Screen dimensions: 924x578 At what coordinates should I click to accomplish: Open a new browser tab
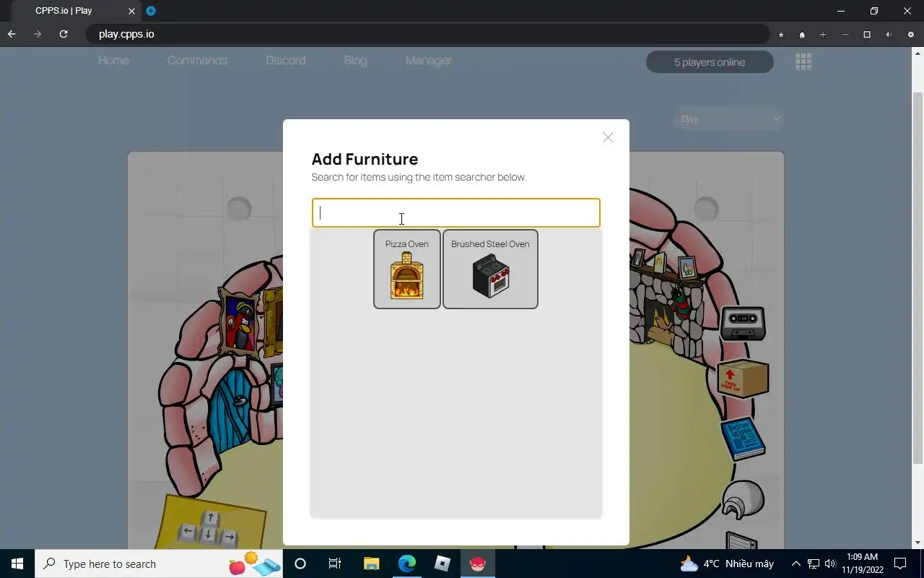pyautogui.click(x=151, y=11)
